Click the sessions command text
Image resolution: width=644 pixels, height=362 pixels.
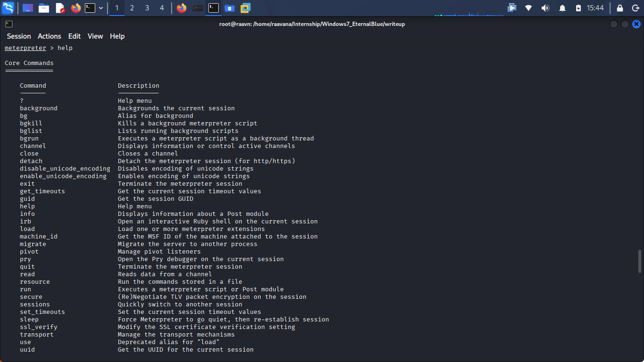click(35, 304)
